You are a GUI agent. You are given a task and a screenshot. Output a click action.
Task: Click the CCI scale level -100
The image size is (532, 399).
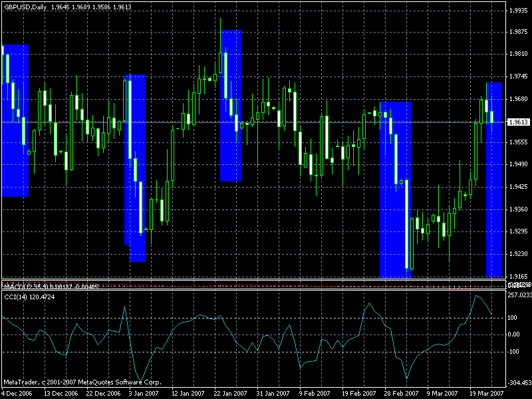point(513,352)
